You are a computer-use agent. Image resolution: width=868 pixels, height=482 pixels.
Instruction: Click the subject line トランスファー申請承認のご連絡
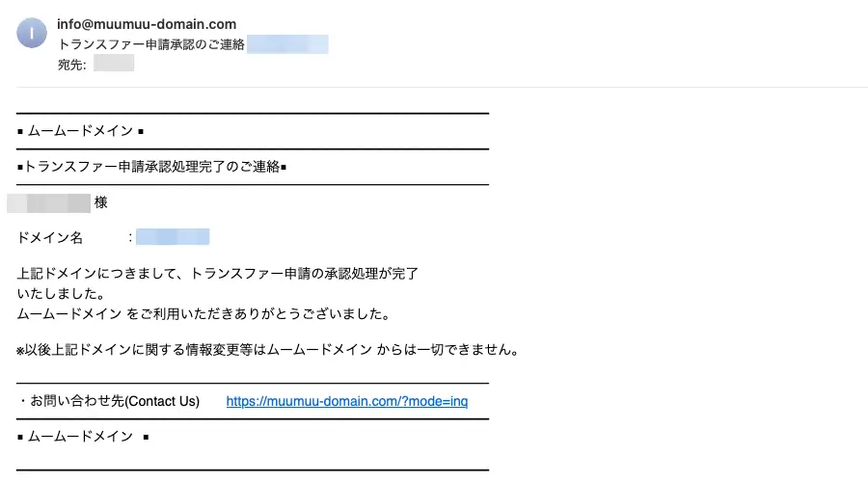(x=150, y=44)
